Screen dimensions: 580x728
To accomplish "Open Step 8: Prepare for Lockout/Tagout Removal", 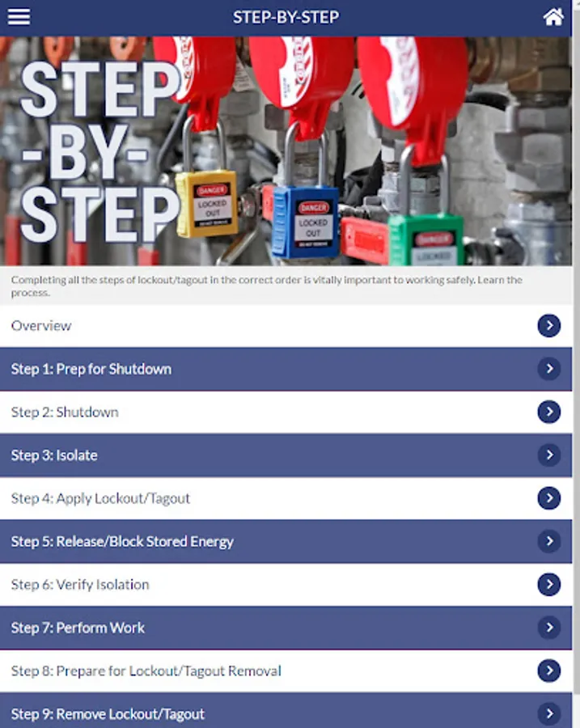I will click(x=286, y=671).
